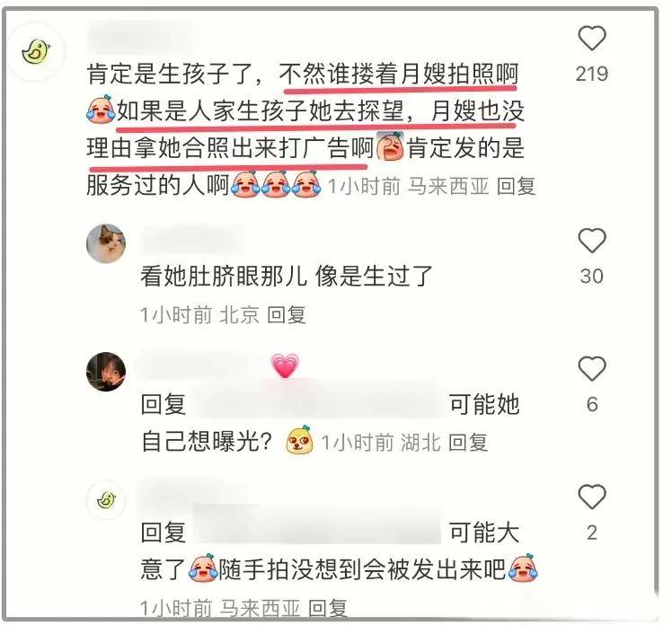Tap the surprised yellow emoji after 自己想曝光
Screen dimensions: 672x625
click(x=299, y=440)
